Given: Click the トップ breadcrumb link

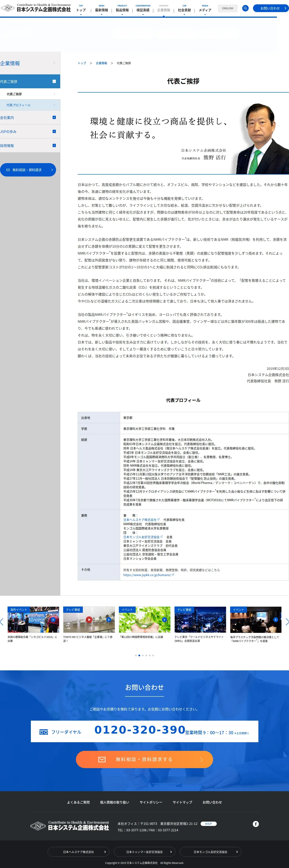Looking at the screenshot, I should pyautogui.click(x=82, y=63).
